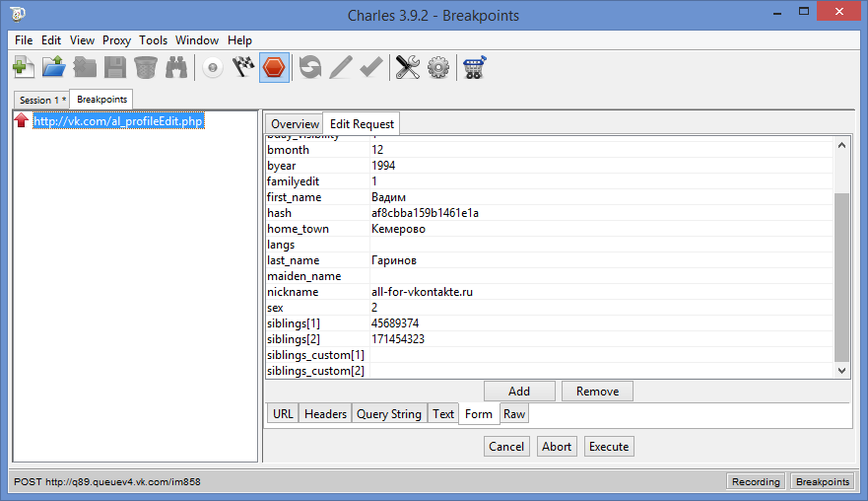
Task: Open the Proxy menu
Action: point(117,40)
